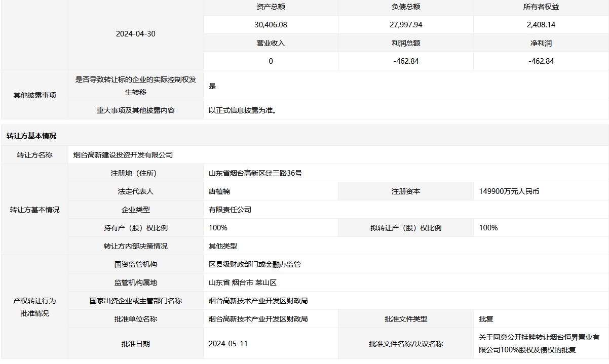Screen dimensions: 609x364
Task: Click the 转让方基本情况 section heading
Action: tap(31, 136)
